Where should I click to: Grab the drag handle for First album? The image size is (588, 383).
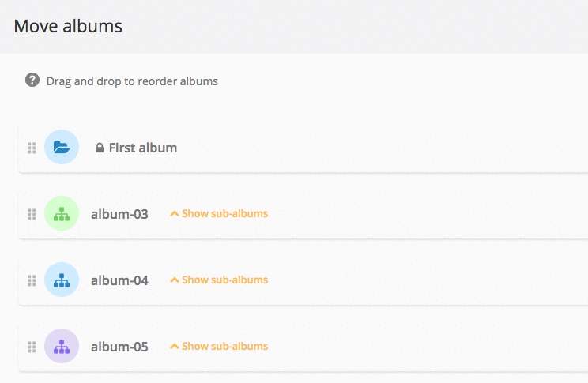click(32, 148)
